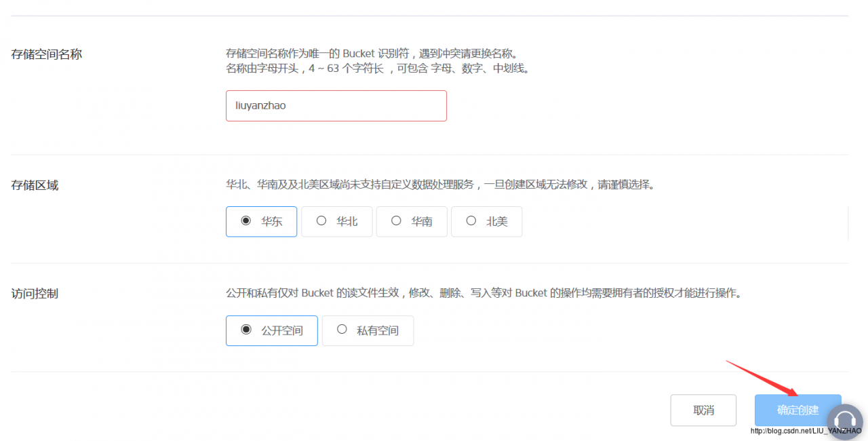Set access control to 公开空间
The width and height of the screenshot is (868, 441).
pyautogui.click(x=262, y=330)
